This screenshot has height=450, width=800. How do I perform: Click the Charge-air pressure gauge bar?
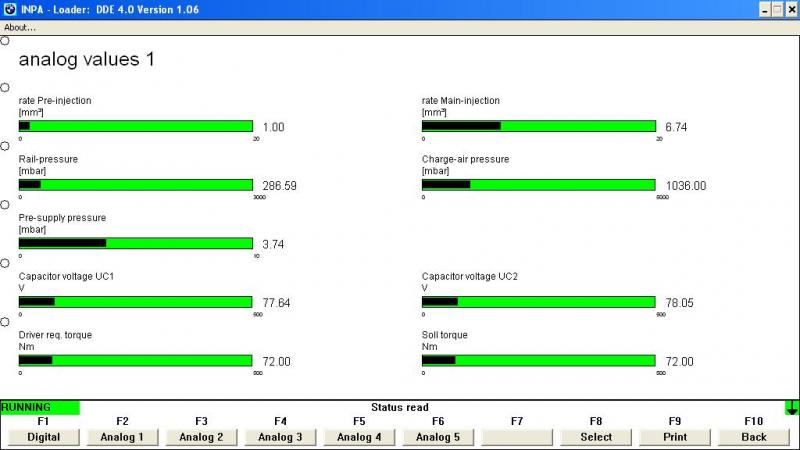coord(539,185)
